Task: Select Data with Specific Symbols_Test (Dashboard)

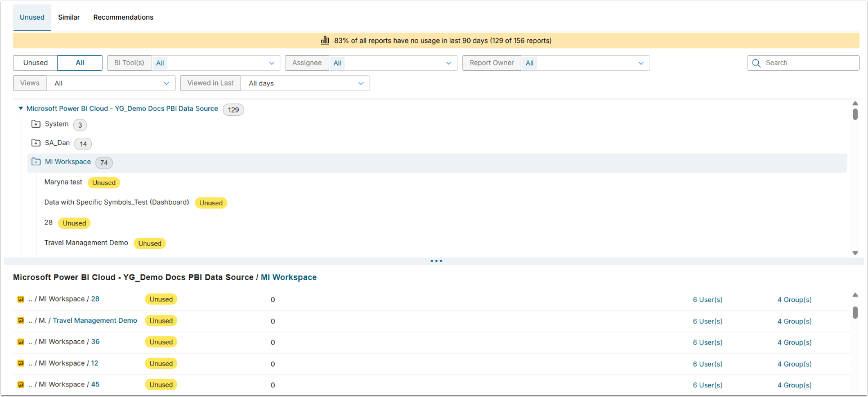Action: pos(117,202)
